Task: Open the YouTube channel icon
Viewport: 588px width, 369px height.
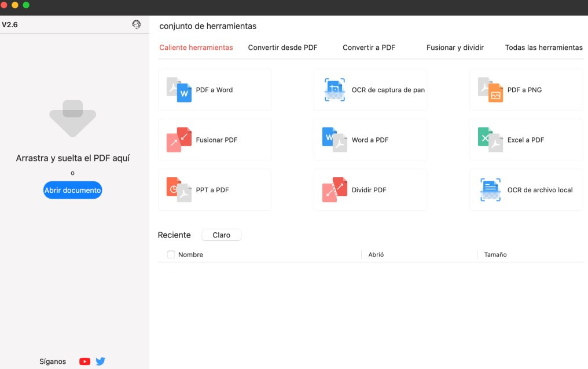Action: click(x=84, y=361)
